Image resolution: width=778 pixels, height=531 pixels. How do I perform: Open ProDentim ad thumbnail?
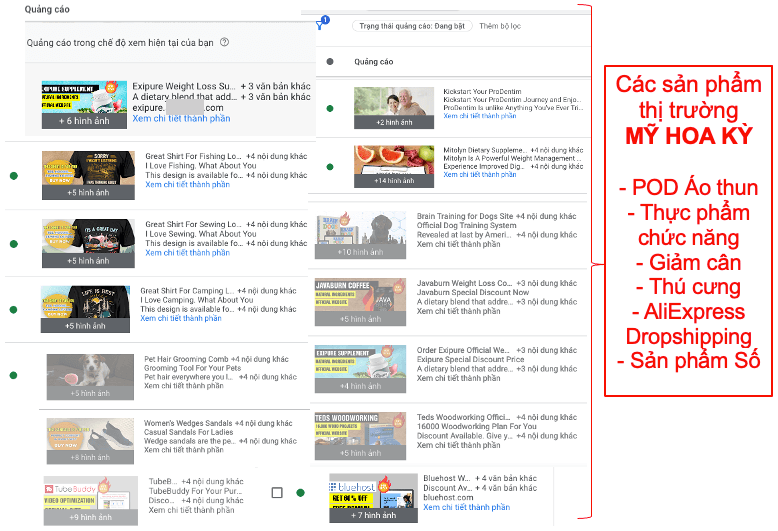coord(394,108)
